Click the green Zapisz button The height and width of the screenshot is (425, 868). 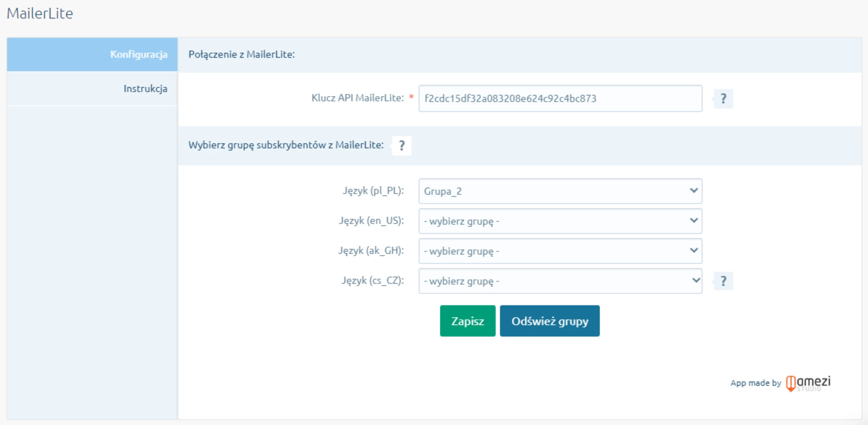point(468,321)
